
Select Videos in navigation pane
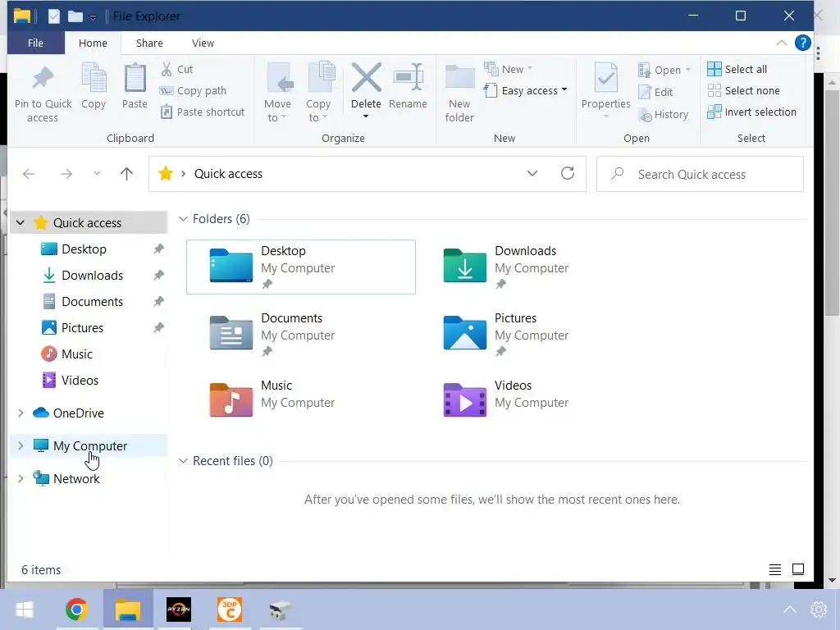80,381
